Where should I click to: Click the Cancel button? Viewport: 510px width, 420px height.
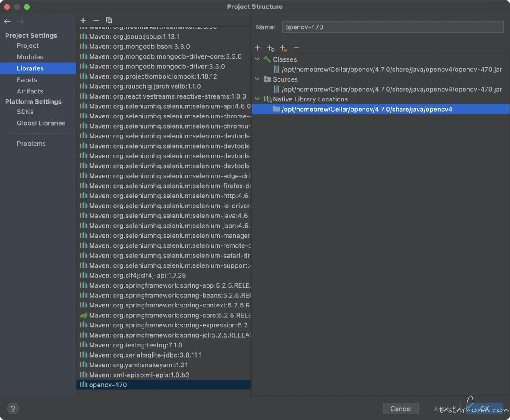[x=401, y=409]
